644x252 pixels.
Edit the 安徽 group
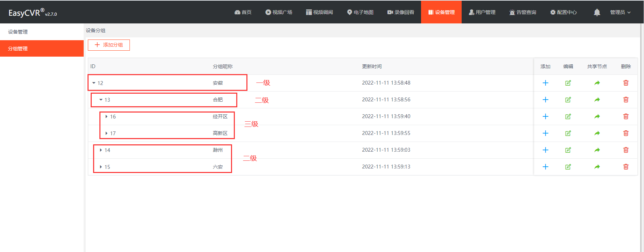click(568, 83)
